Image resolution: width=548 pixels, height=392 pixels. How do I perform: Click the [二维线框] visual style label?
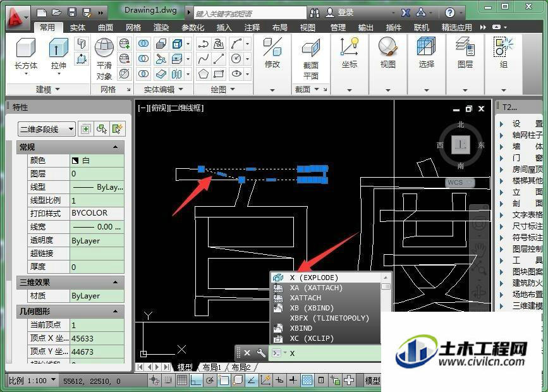[x=186, y=108]
